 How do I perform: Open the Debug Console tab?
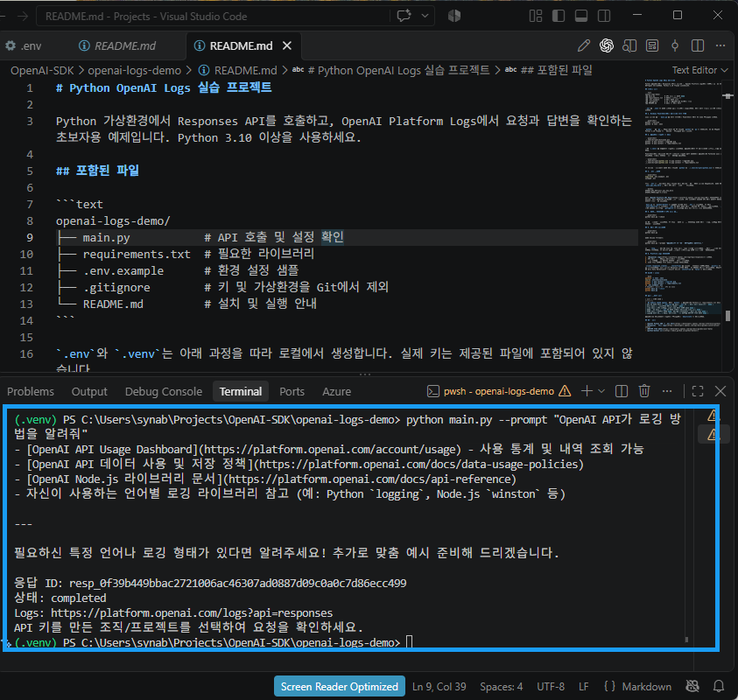pos(164,391)
